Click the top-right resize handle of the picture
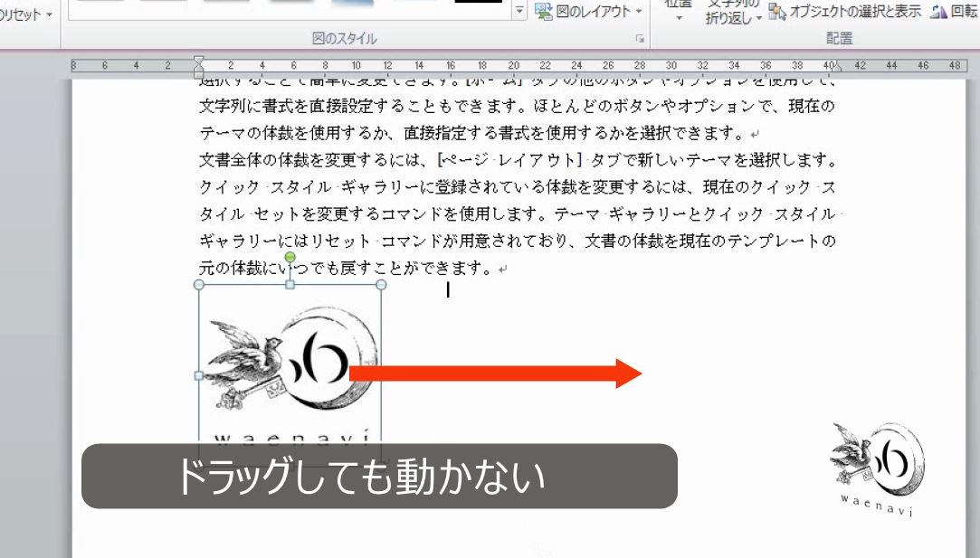This screenshot has height=558, width=980. tap(381, 285)
